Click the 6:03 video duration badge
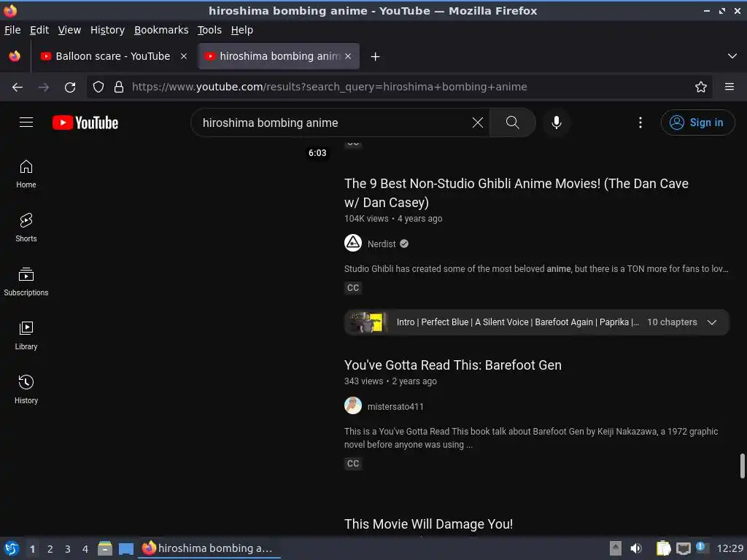The width and height of the screenshot is (747, 560). tap(317, 153)
